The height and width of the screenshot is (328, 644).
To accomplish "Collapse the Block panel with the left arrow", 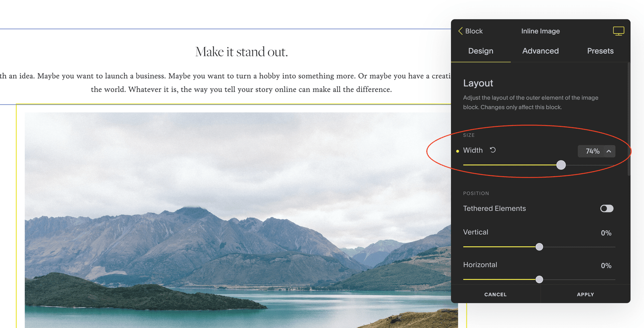I will [459, 31].
